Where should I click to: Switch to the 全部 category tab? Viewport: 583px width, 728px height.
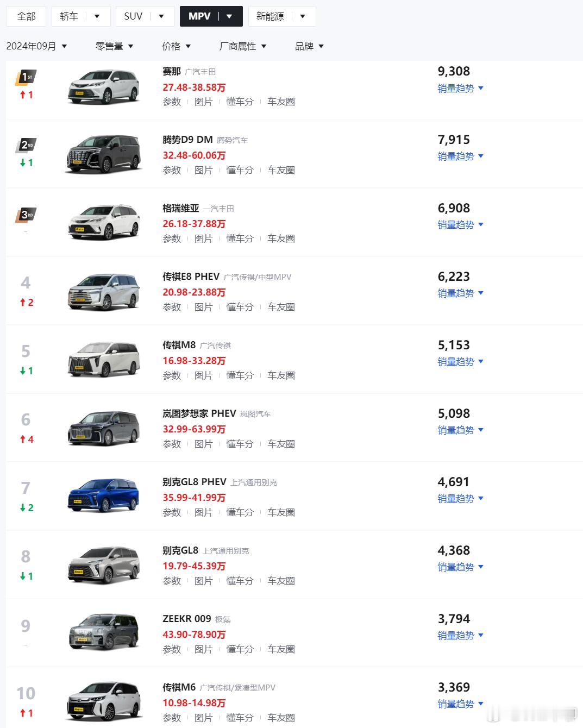click(26, 16)
